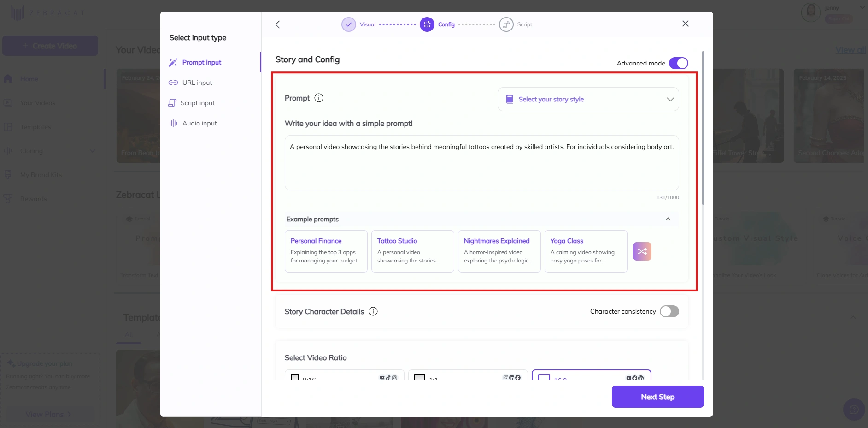Screen dimensions: 868x428
Task: Turn off Advanced mode toggle
Action: tap(679, 63)
